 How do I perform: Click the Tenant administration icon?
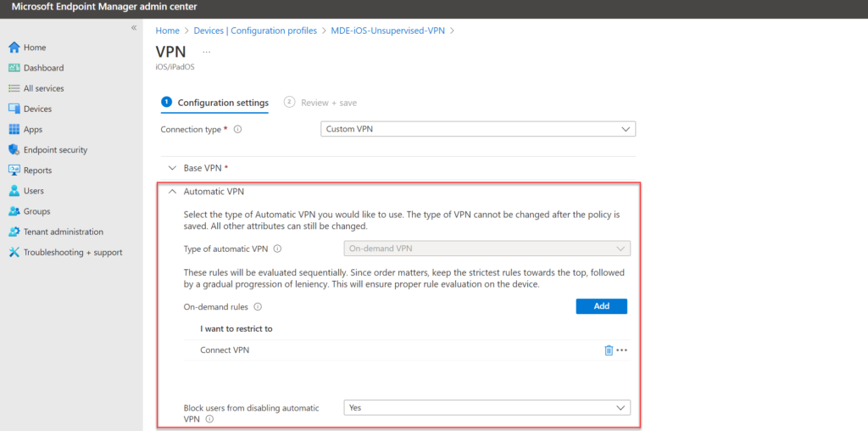click(14, 232)
